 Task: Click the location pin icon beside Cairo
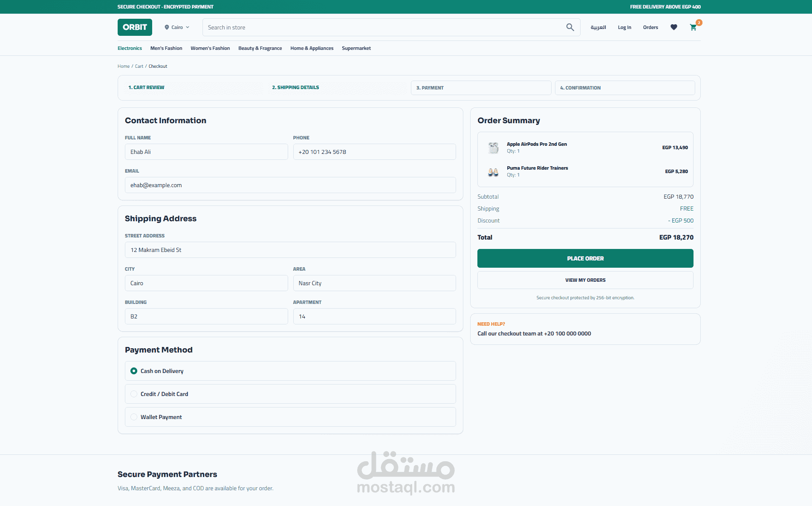click(167, 27)
